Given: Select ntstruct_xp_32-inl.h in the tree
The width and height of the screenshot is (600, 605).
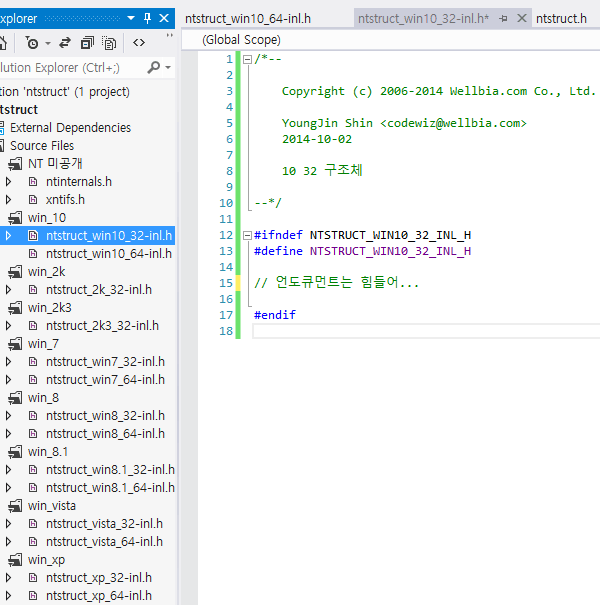Looking at the screenshot, I should point(98,578).
